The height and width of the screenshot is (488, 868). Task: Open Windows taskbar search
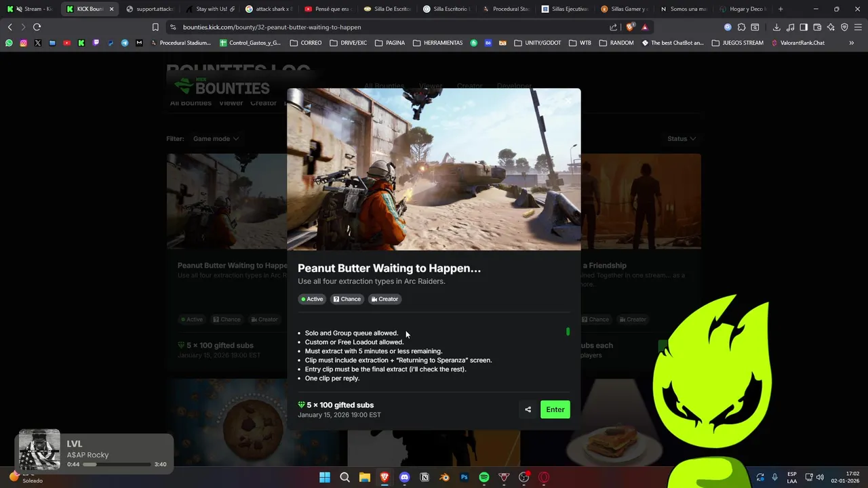tap(344, 477)
